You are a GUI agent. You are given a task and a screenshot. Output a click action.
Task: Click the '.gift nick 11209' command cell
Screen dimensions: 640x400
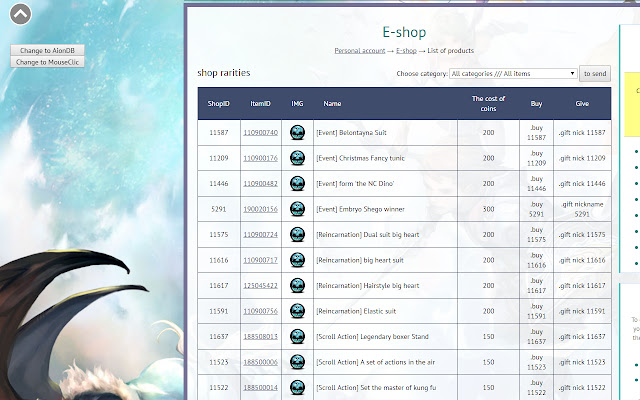click(x=582, y=158)
